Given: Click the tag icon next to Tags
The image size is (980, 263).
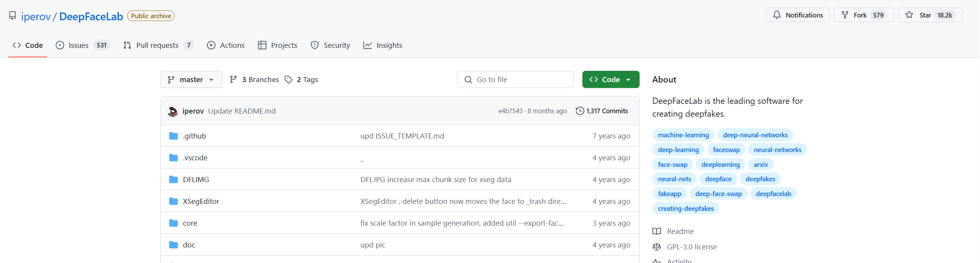Looking at the screenshot, I should click(288, 80).
